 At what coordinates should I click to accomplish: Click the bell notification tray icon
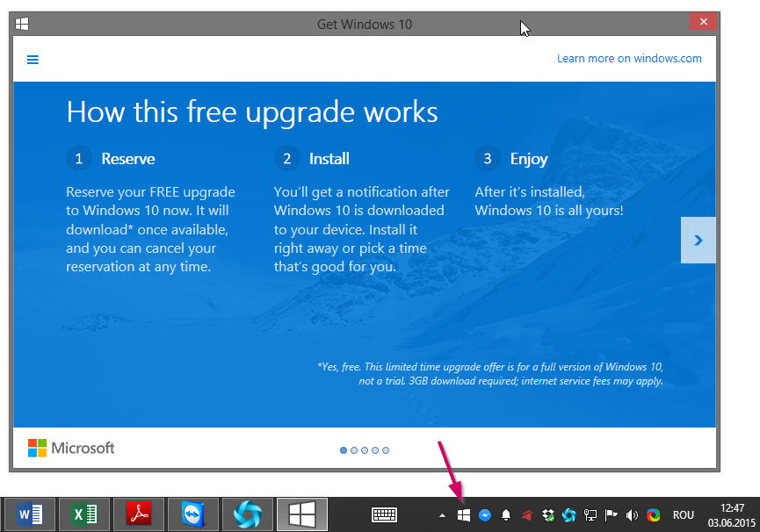(506, 515)
